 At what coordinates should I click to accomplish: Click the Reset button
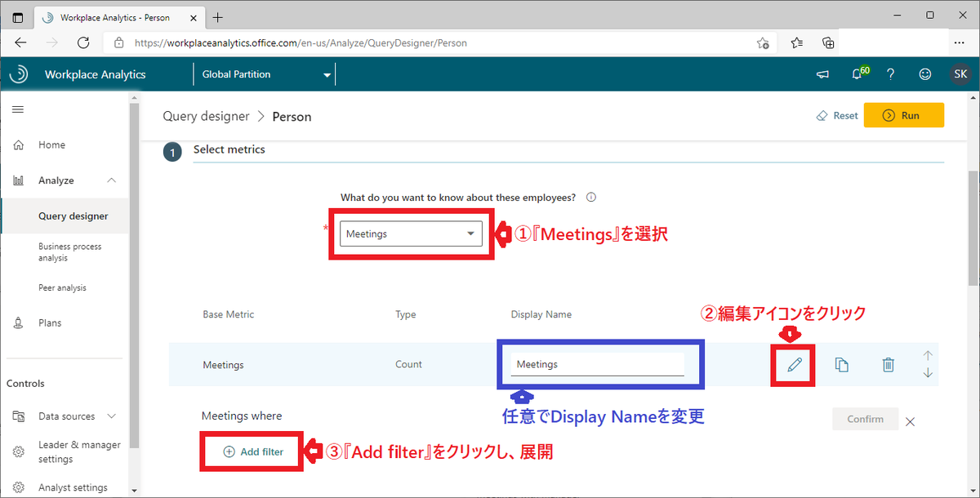click(837, 116)
